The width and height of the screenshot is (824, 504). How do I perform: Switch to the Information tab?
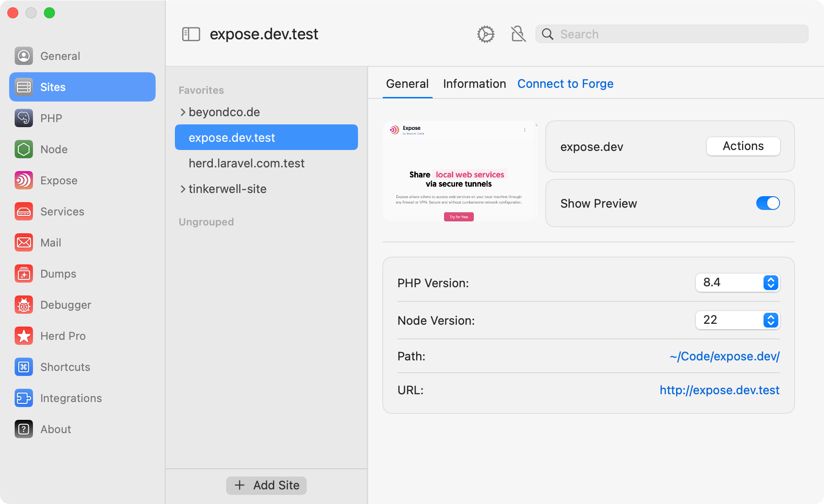[x=474, y=84]
